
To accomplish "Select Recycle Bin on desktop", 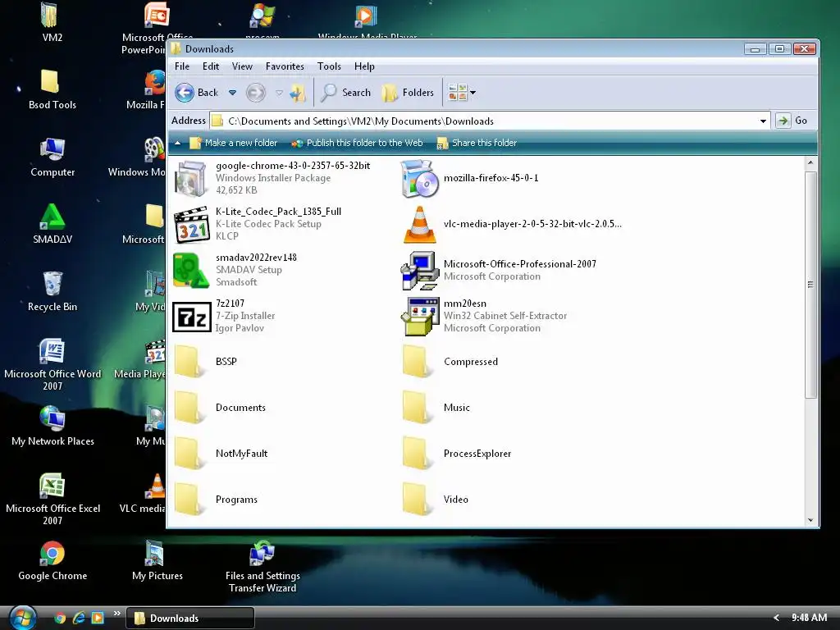I will point(52,291).
